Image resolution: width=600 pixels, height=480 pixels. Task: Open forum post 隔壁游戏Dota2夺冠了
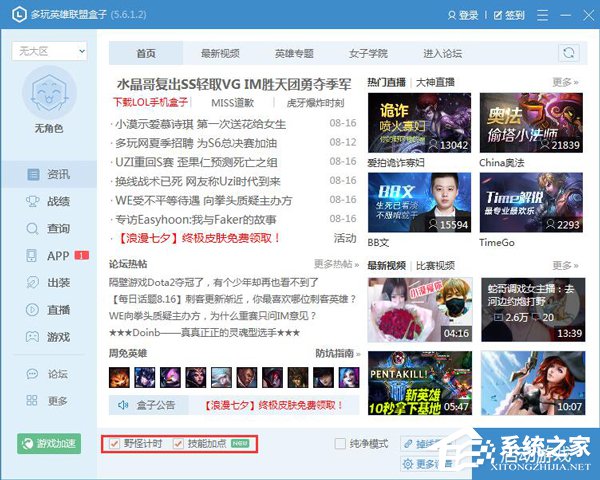pyautogui.click(x=214, y=283)
